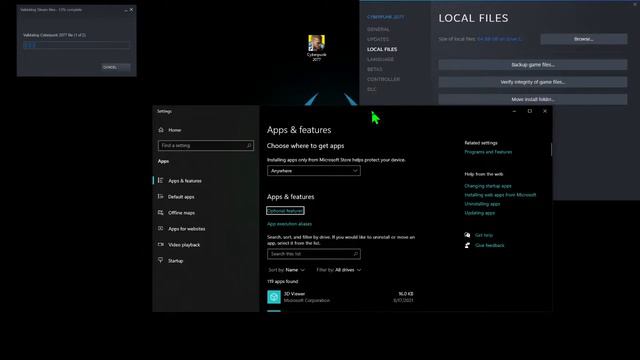The height and width of the screenshot is (360, 640).
Task: Open App execution aliases link
Action: (x=289, y=224)
